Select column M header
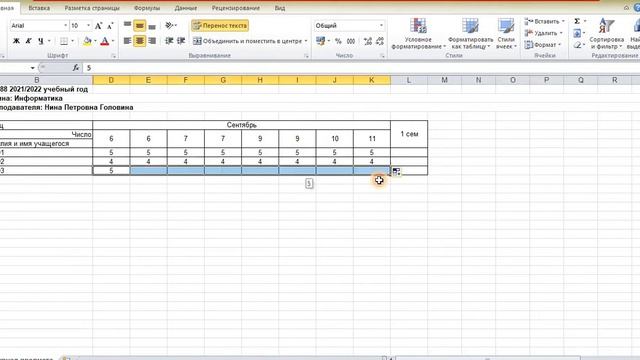 pos(444,80)
